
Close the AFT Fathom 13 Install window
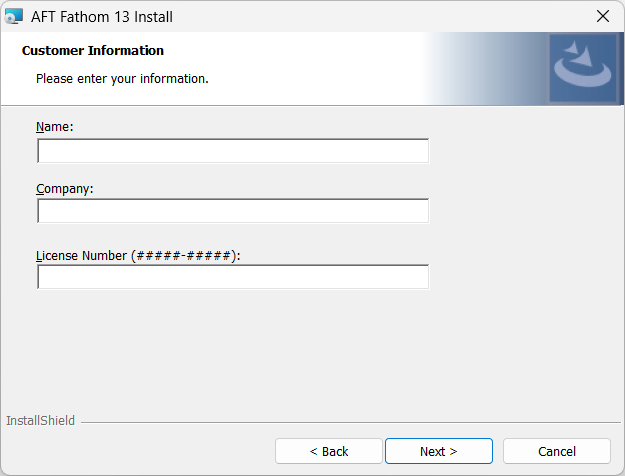(x=603, y=16)
